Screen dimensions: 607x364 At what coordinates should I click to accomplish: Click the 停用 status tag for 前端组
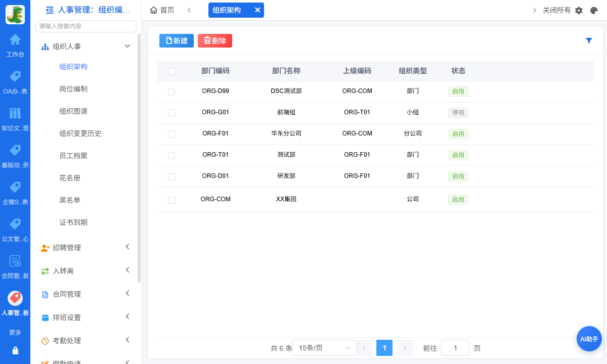[x=458, y=113]
